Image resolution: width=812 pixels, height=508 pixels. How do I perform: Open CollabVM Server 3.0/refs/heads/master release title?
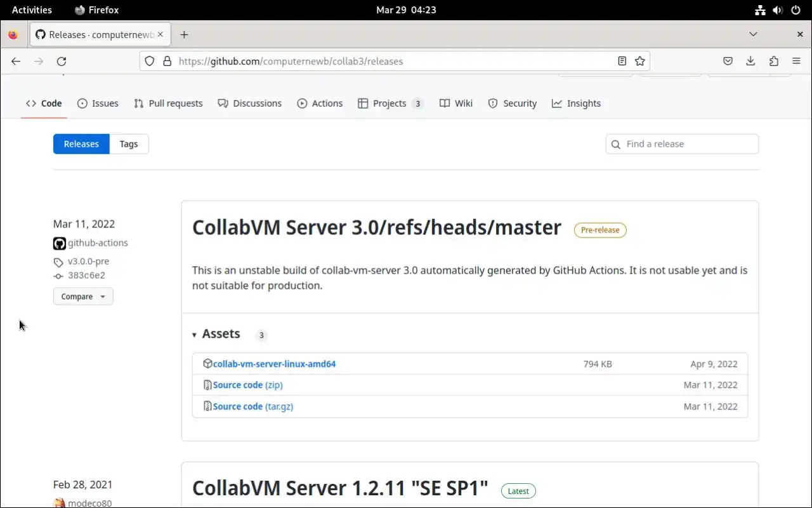pos(377,228)
